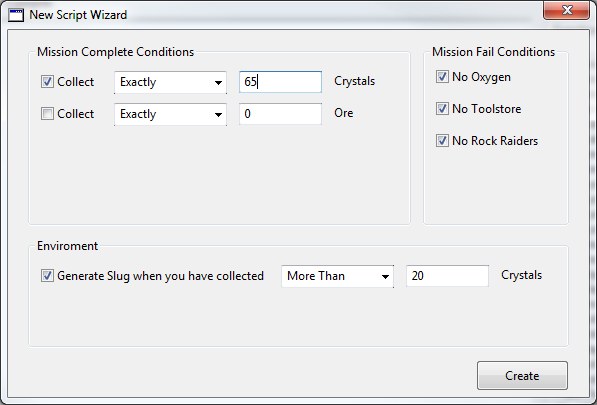Click the New Script Wizard window icon

tap(16, 15)
